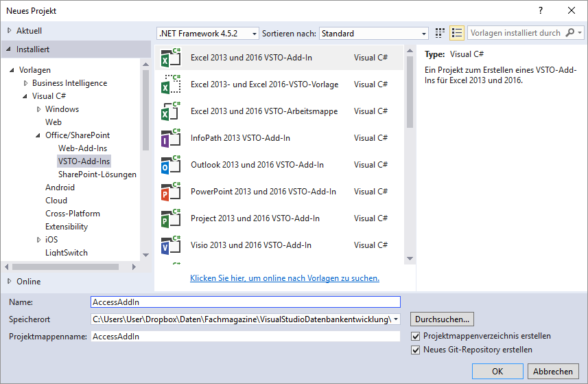Select 'Visio 2013 und 2016 VSTO-Add-In' row
Image resolution: width=588 pixels, height=384 pixels.
click(x=279, y=245)
